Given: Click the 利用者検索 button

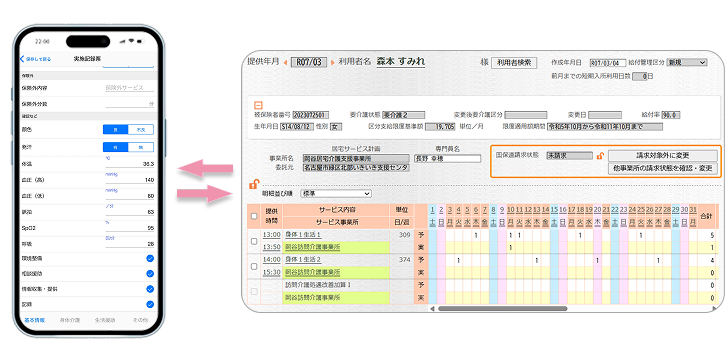Looking at the screenshot, I should (514, 63).
